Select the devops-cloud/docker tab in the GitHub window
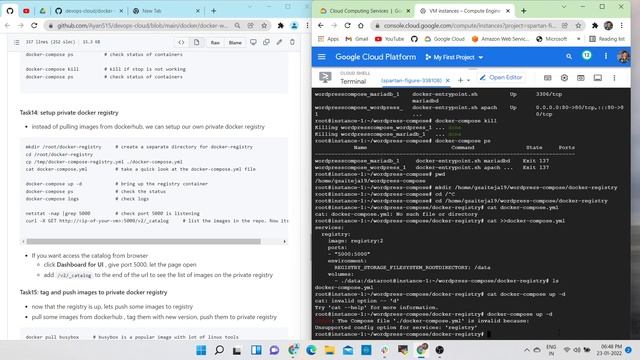 click(x=89, y=11)
